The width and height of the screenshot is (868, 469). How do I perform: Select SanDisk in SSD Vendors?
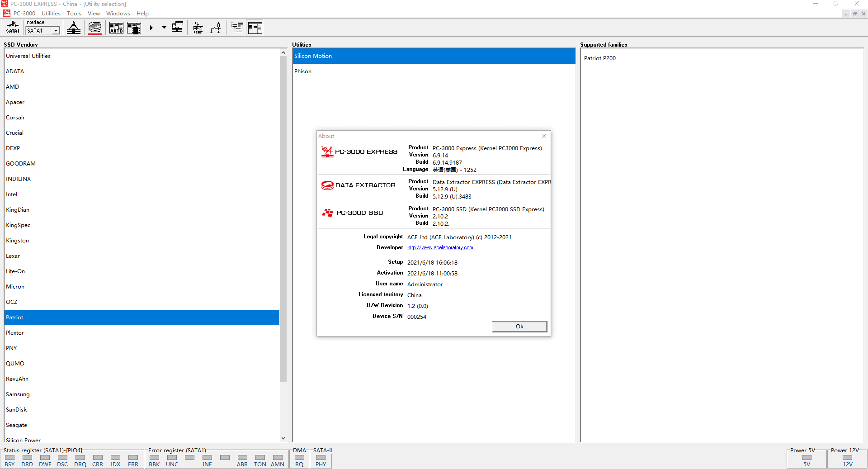click(142, 410)
